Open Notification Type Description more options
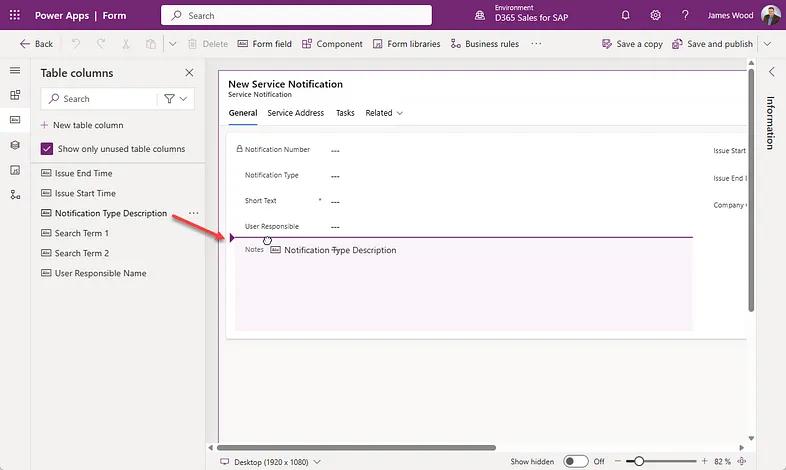Viewport: 786px width, 470px height. point(193,213)
